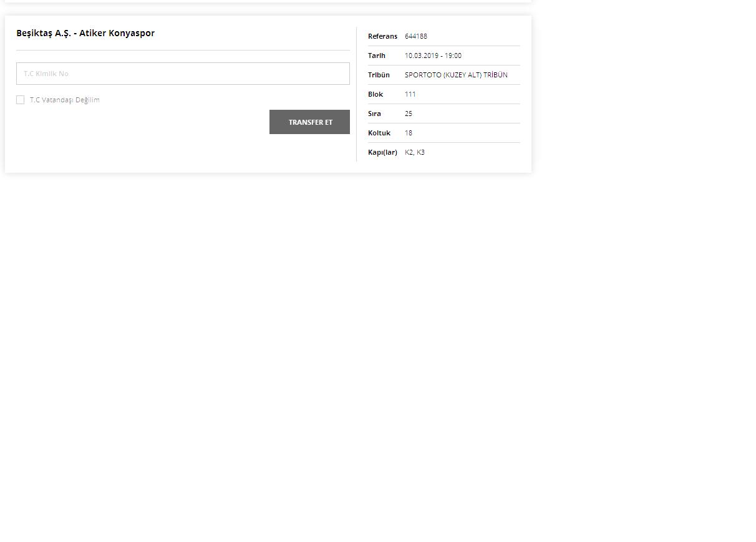Click the Blok label
This screenshot has height=542, width=756.
[x=376, y=94]
